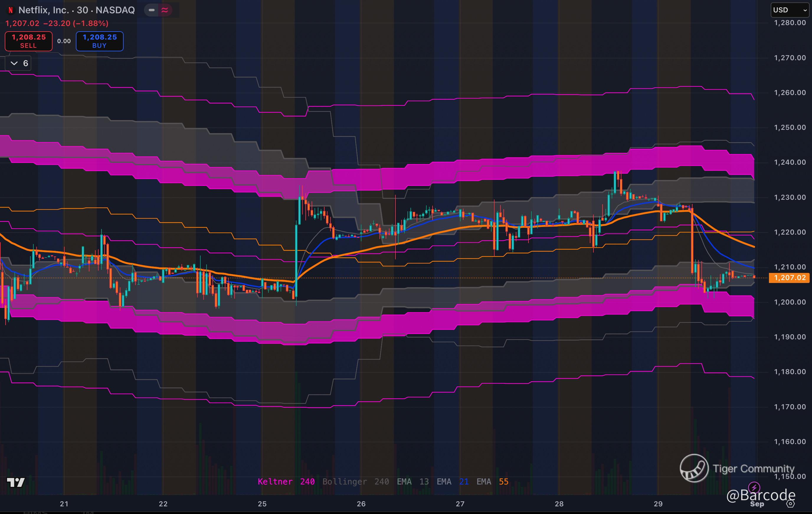Click the pink wavy lines icon
812x514 pixels.
click(165, 10)
